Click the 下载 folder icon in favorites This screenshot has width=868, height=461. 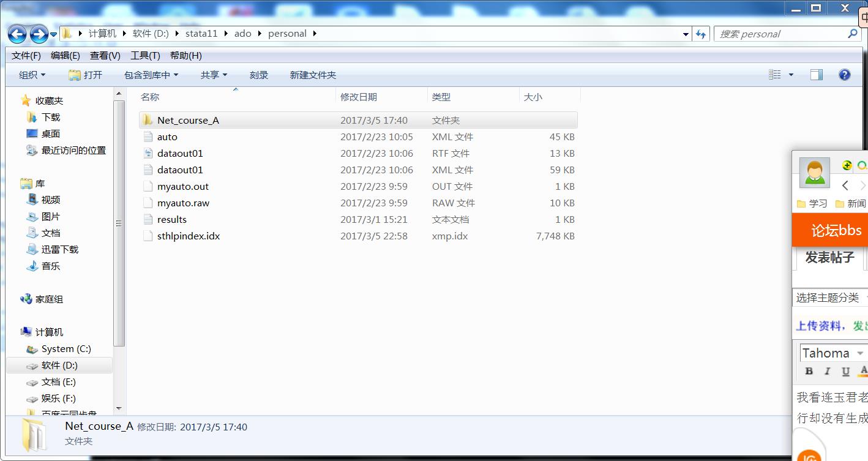pos(32,117)
